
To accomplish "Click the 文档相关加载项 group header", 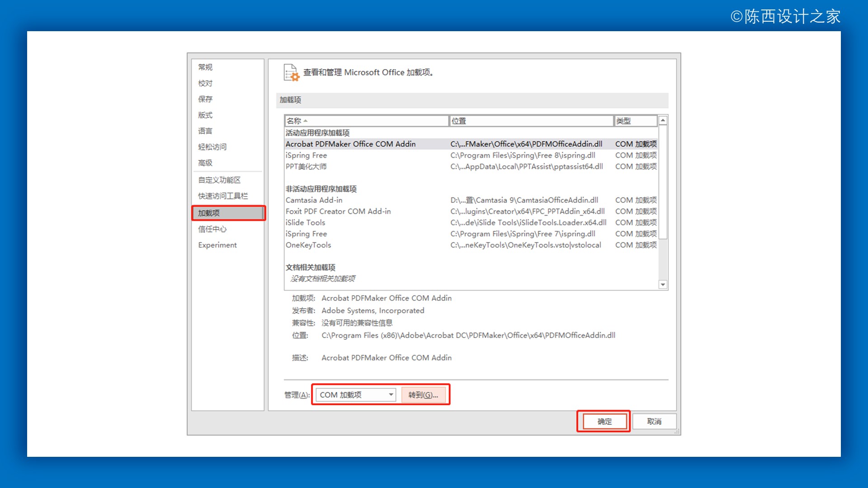I will click(x=311, y=267).
